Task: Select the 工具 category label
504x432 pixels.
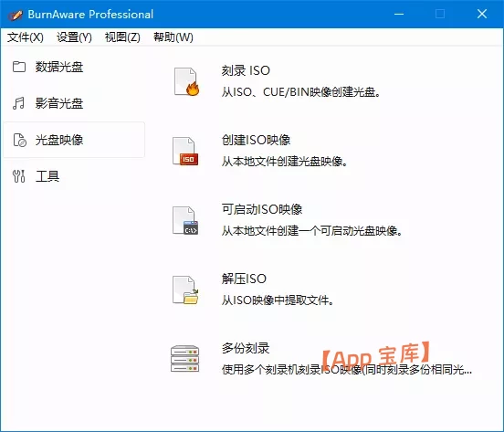Action: coord(47,176)
